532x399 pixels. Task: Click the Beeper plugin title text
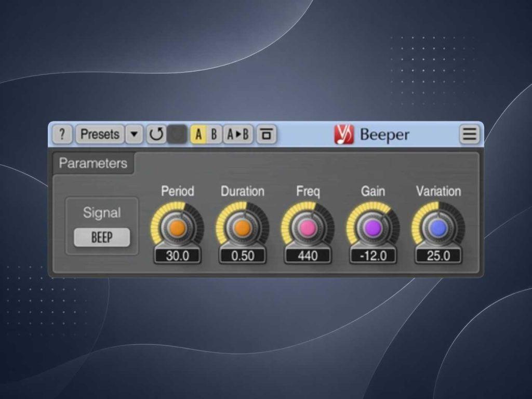[x=384, y=135]
